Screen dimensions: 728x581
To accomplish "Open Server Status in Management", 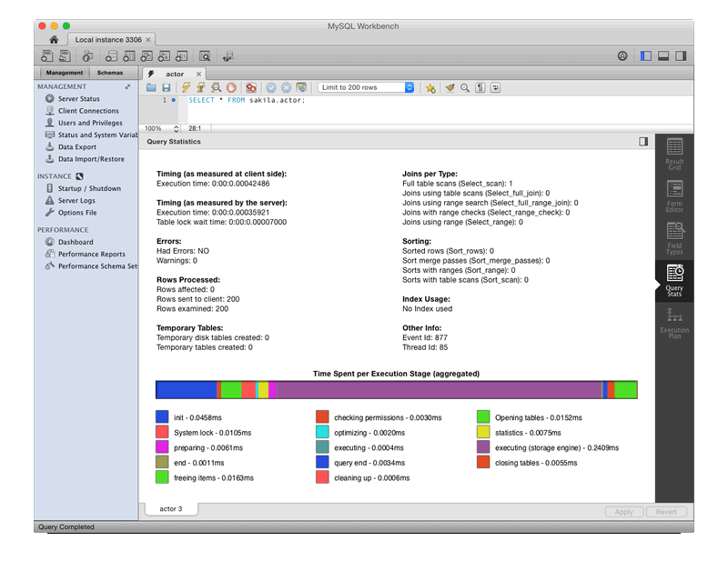I will coord(79,98).
